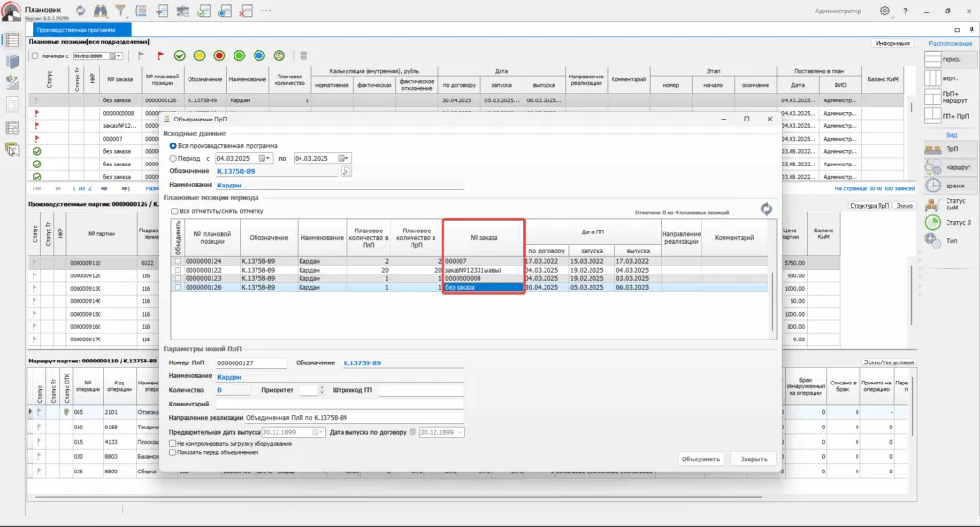Select the 'Период' radio button

(173, 158)
